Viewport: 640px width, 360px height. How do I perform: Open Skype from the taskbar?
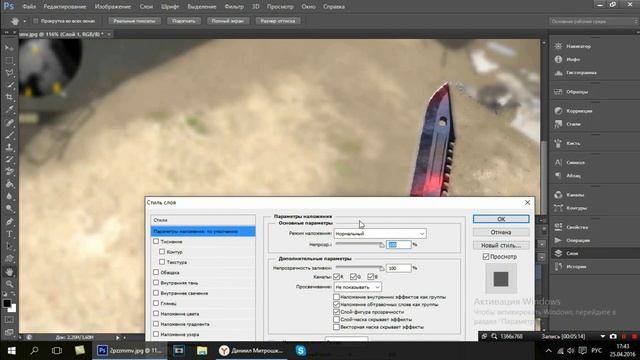coord(301,351)
